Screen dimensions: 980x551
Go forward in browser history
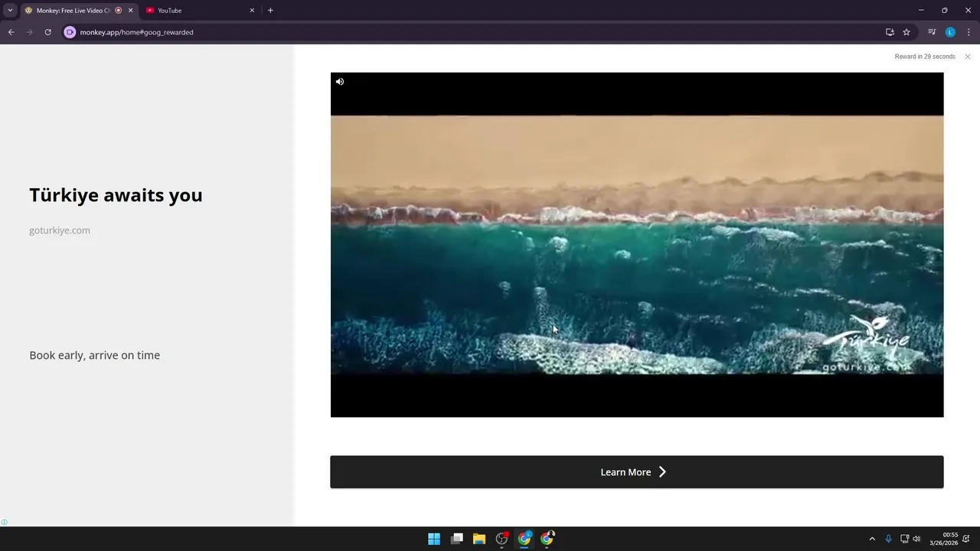(29, 32)
